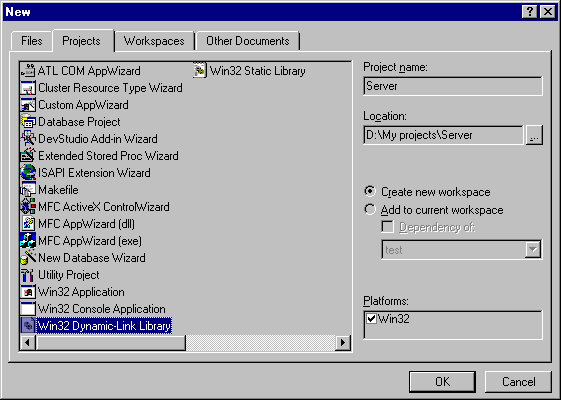Click the project list scrollbar left arrow

click(x=28, y=343)
